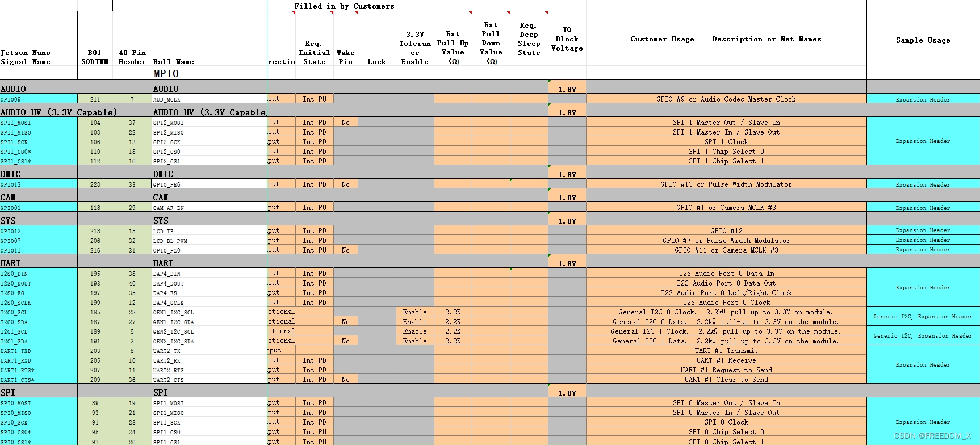Select the 'General I2C 1 Clock' description cell

[726, 331]
